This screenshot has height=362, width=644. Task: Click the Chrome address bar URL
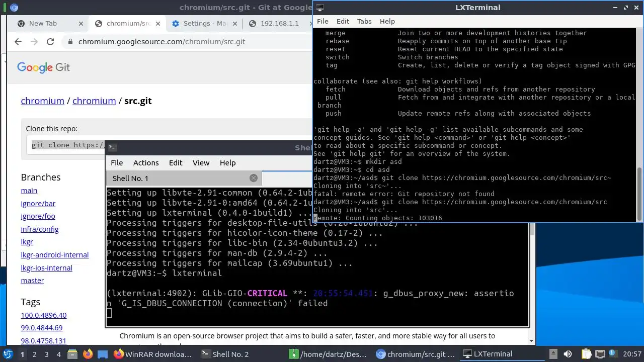162,42
